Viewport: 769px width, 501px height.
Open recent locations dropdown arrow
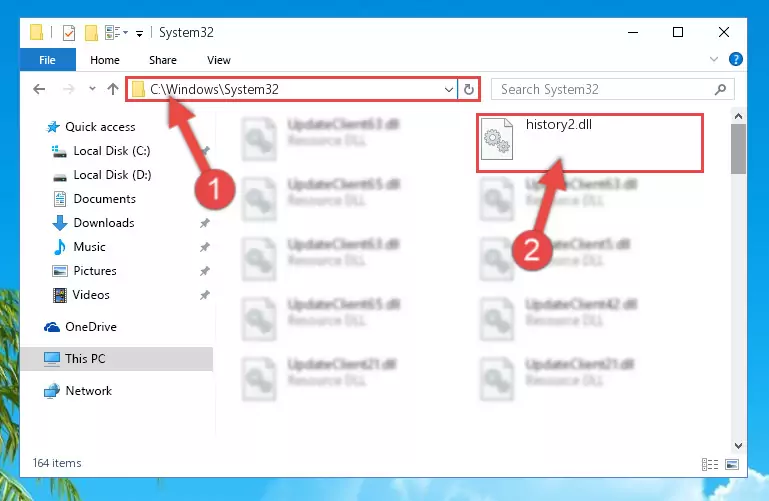pos(92,89)
